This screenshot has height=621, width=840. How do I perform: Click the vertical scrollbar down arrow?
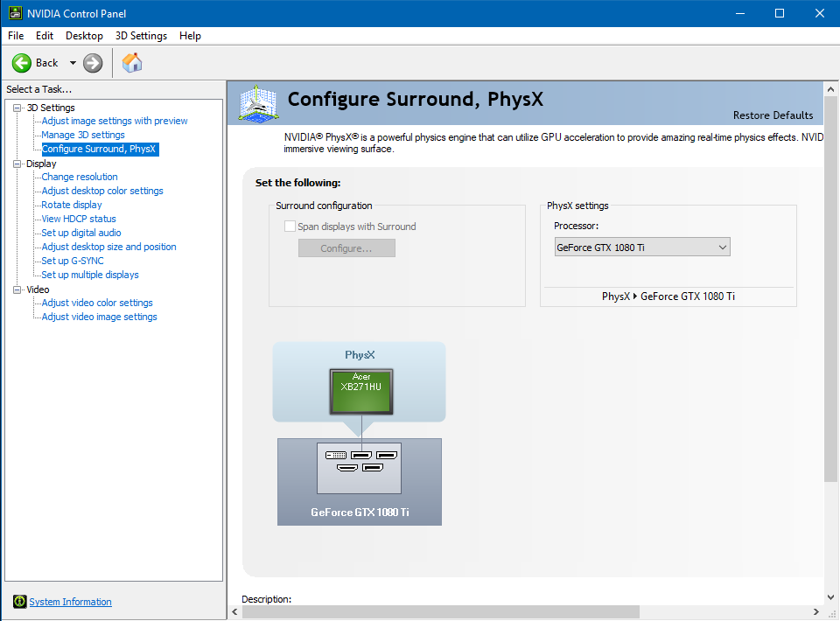point(831,597)
